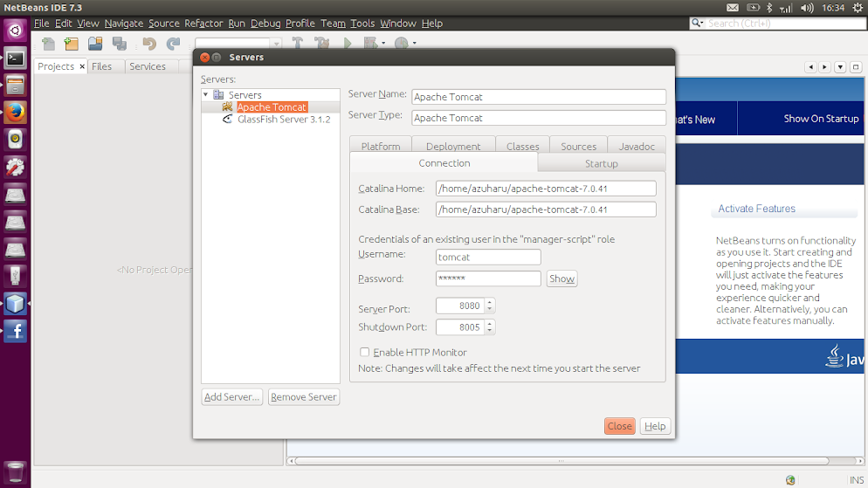Click the Help button in Servers dialog
The image size is (868, 488).
(x=655, y=426)
